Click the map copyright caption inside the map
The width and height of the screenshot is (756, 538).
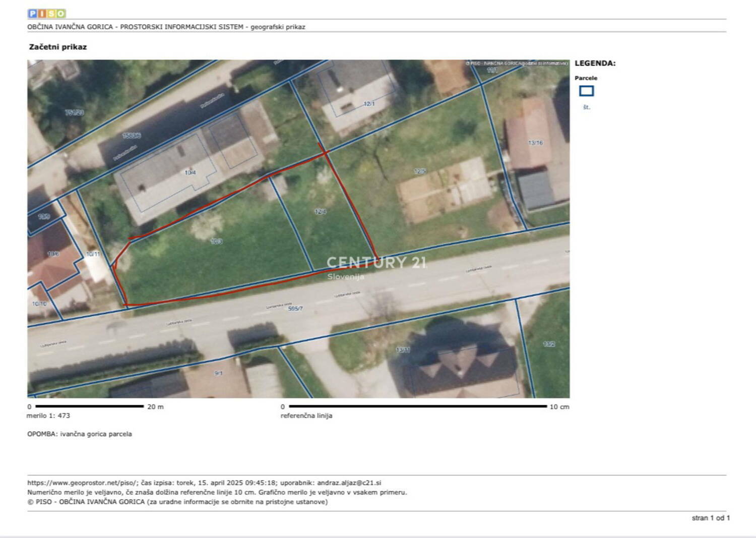click(517, 64)
